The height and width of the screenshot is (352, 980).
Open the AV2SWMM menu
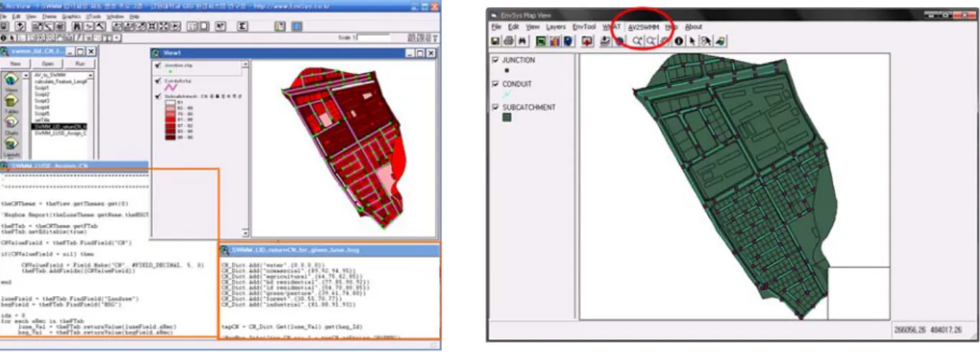pos(644,27)
